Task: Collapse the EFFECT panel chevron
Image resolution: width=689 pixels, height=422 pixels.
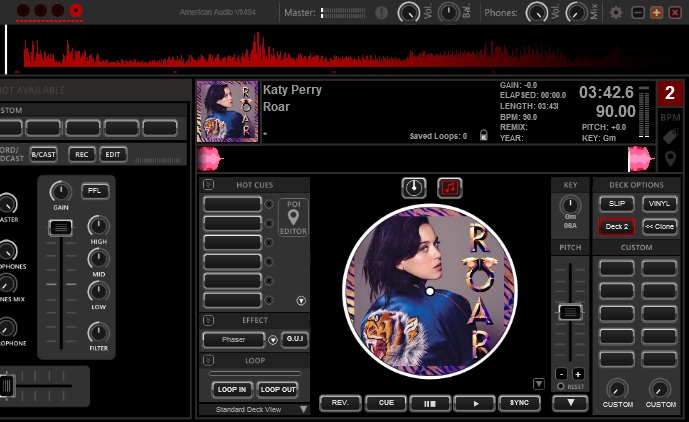Action: [209, 320]
